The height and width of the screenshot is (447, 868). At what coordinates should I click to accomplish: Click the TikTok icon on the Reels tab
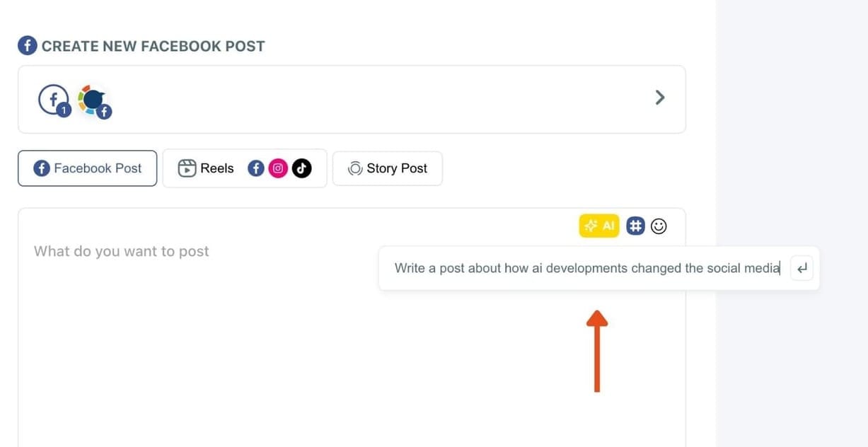coord(302,168)
